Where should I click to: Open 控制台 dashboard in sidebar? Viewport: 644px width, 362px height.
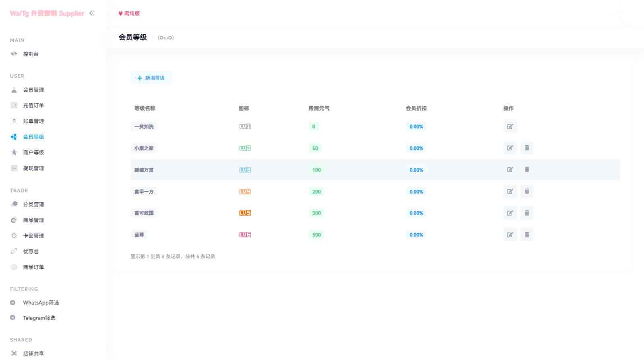click(31, 54)
